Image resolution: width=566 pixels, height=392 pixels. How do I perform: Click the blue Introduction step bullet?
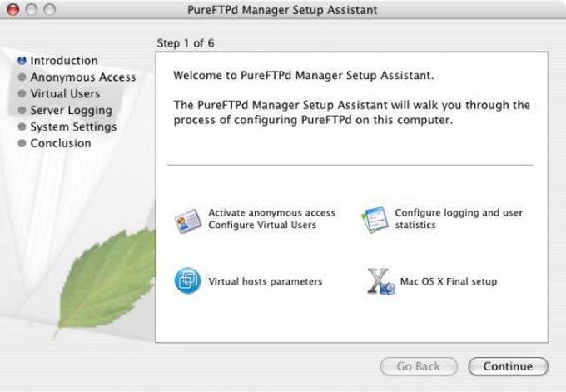pyautogui.click(x=22, y=60)
